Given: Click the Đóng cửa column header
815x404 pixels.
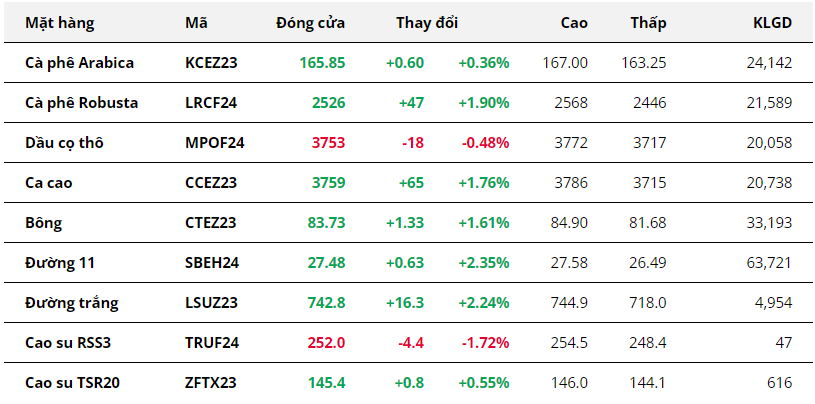Looking at the screenshot, I should click(310, 23).
